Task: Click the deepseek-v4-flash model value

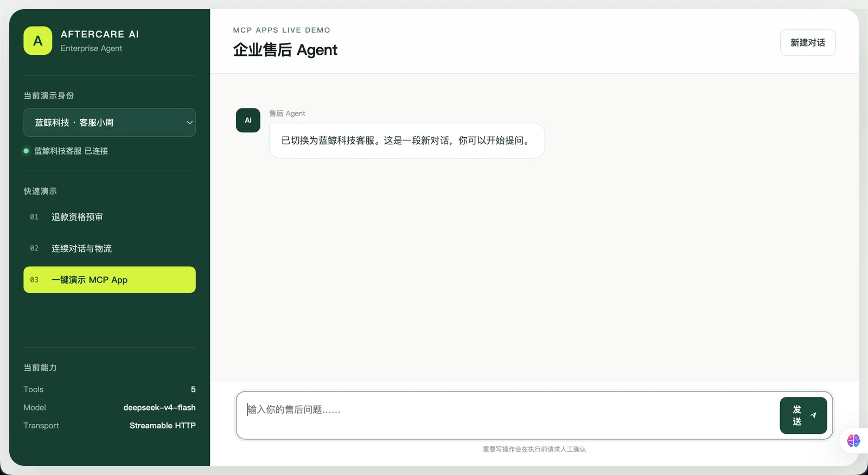Action: [x=159, y=407]
